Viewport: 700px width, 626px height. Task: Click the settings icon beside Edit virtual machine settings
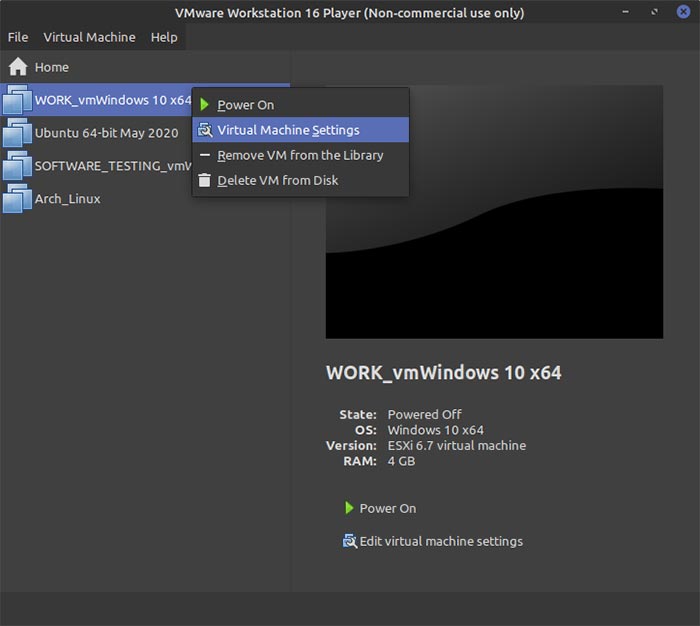click(350, 541)
